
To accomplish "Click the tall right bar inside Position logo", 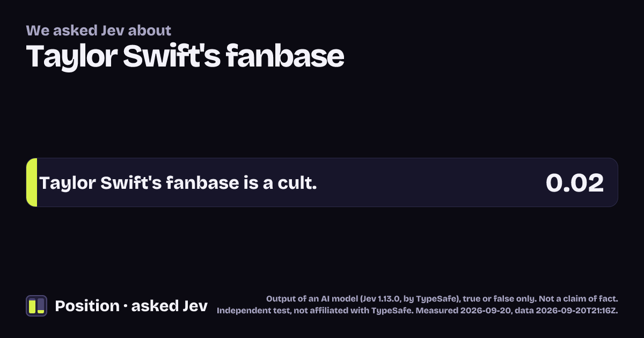I will point(41,305).
